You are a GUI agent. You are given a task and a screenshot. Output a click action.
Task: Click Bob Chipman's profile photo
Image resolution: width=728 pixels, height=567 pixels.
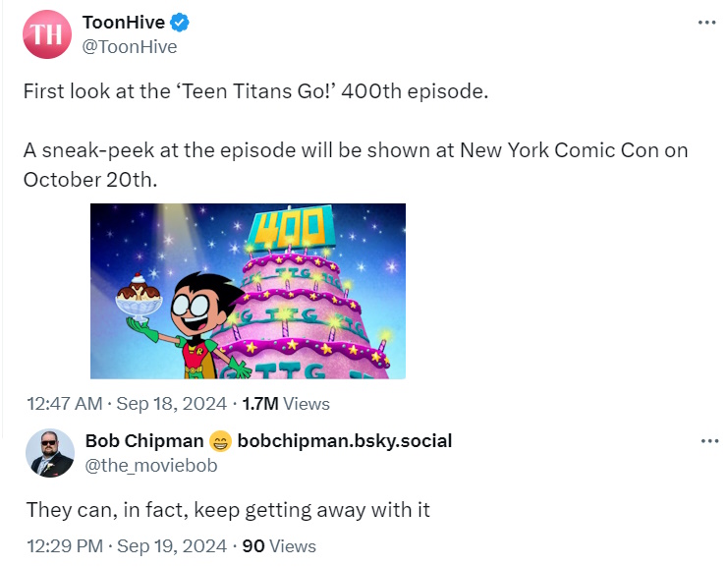(49, 453)
